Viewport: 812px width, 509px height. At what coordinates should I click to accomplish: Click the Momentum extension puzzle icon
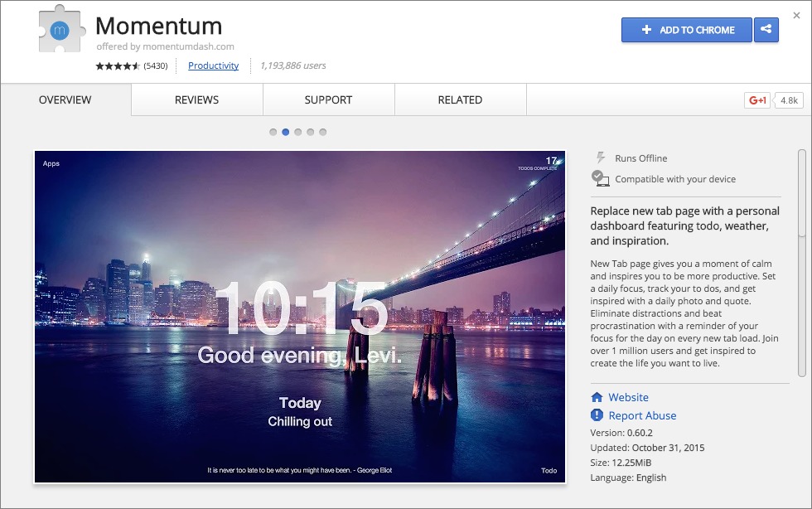pos(61,29)
